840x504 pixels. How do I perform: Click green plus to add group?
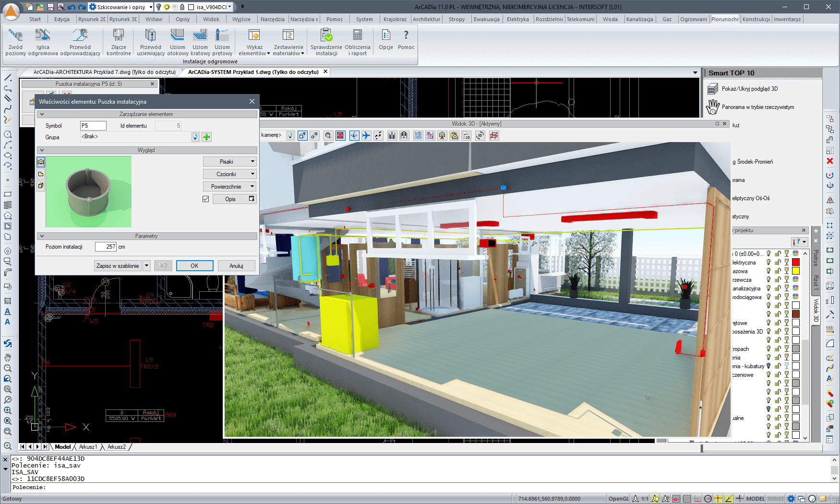pyautogui.click(x=206, y=137)
